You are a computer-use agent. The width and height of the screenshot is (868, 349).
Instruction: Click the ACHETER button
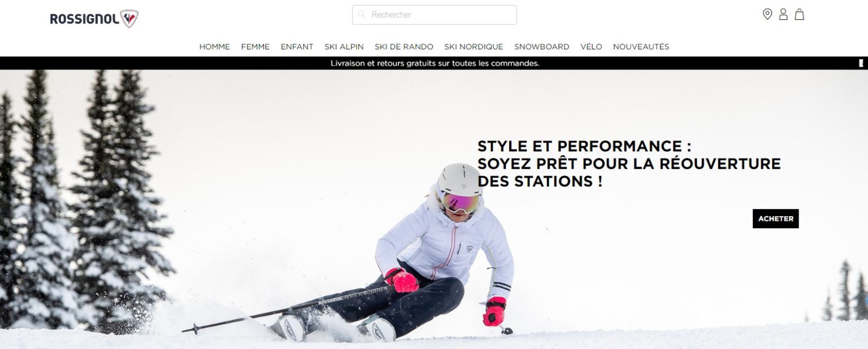click(776, 219)
